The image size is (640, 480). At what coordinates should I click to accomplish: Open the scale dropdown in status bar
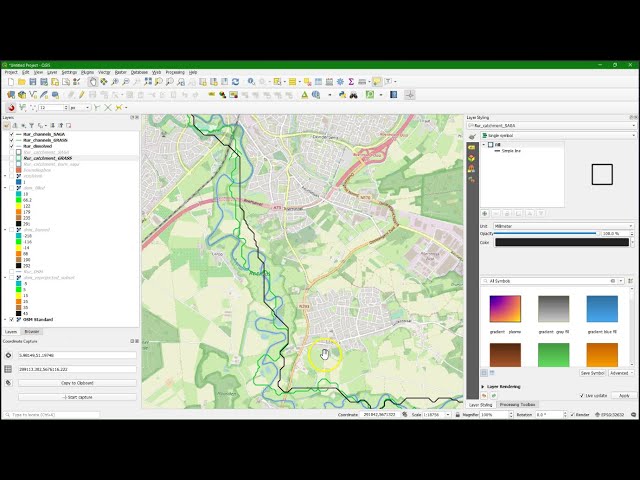[x=448, y=415]
